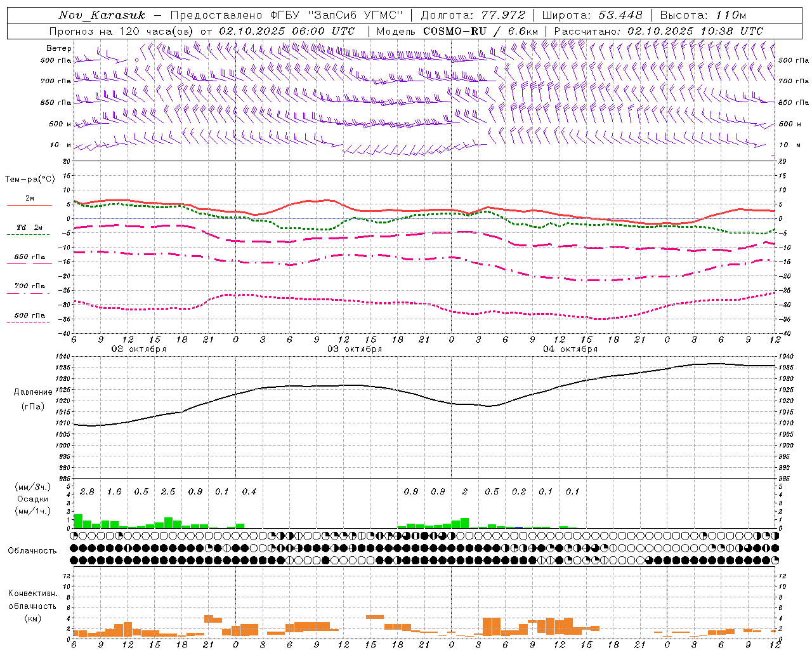Click the Осадки panel label
The width and height of the screenshot is (812, 650).
[33, 499]
